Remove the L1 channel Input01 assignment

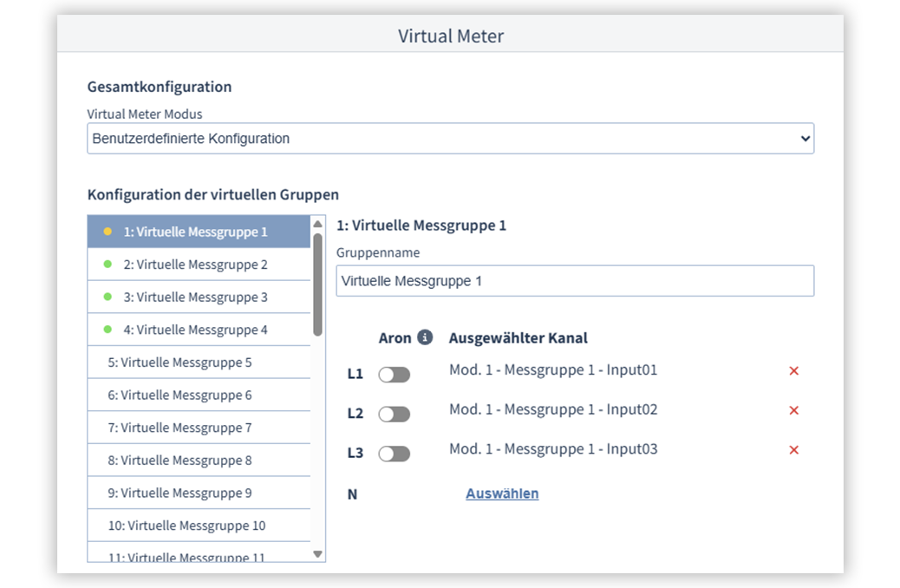pyautogui.click(x=793, y=371)
